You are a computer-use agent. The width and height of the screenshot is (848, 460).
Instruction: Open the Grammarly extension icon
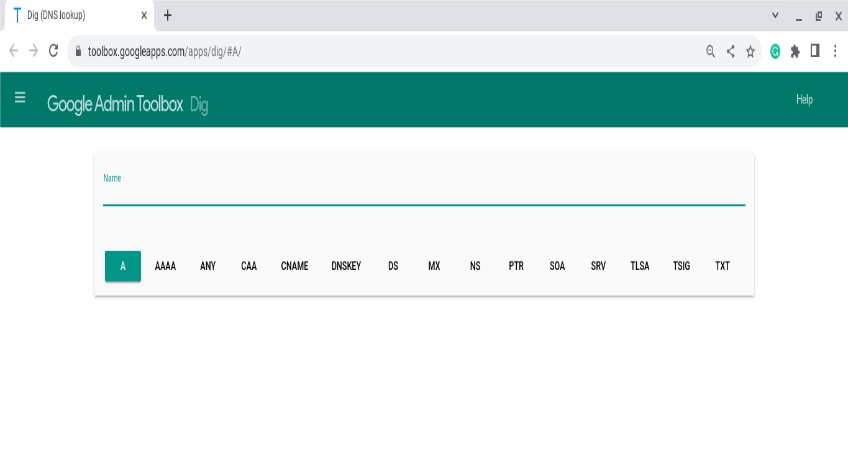775,51
